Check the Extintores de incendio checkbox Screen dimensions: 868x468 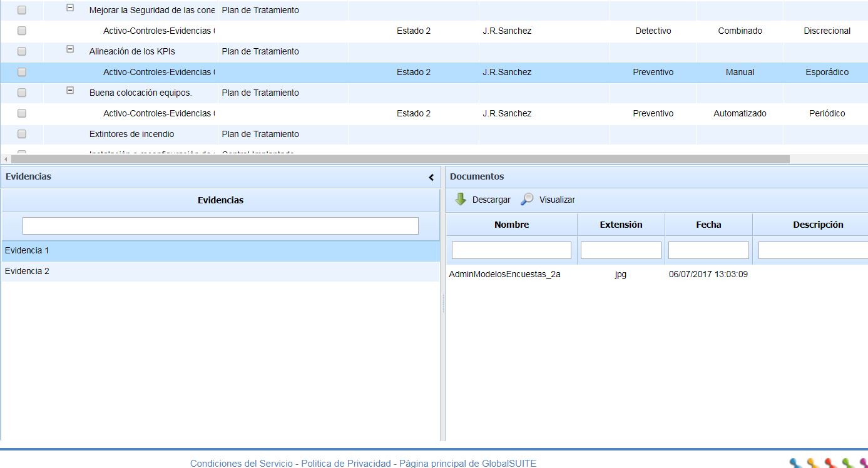pos(22,134)
